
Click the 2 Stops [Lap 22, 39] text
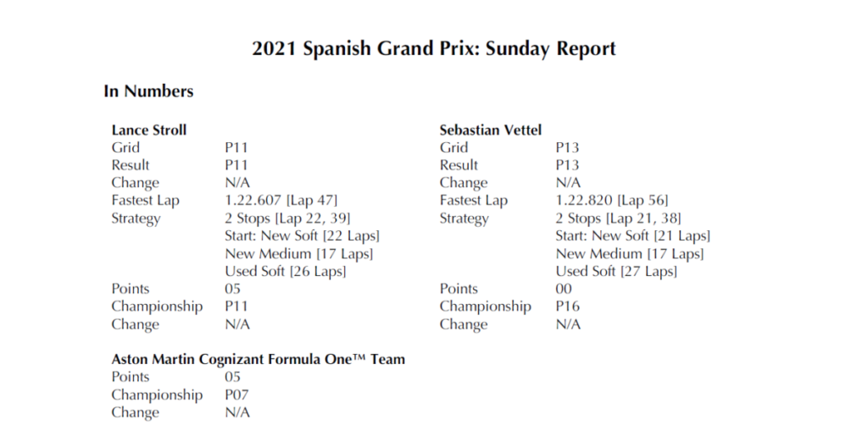click(287, 218)
